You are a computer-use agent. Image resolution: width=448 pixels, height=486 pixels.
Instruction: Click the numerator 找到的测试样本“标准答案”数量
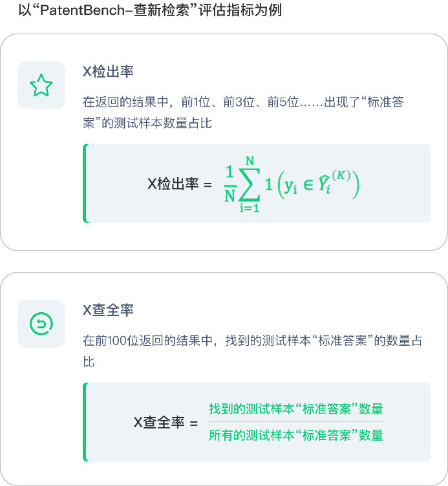tap(296, 409)
